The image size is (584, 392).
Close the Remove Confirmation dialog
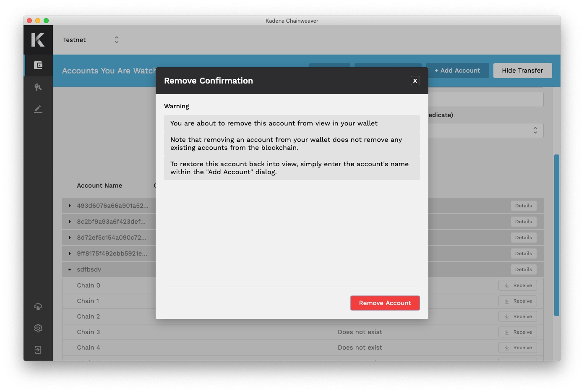[415, 81]
